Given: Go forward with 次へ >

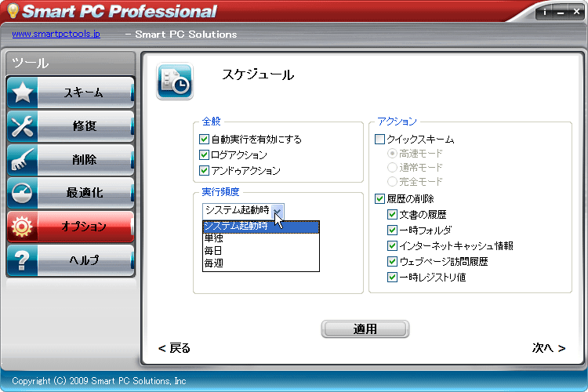Looking at the screenshot, I should [x=549, y=348].
